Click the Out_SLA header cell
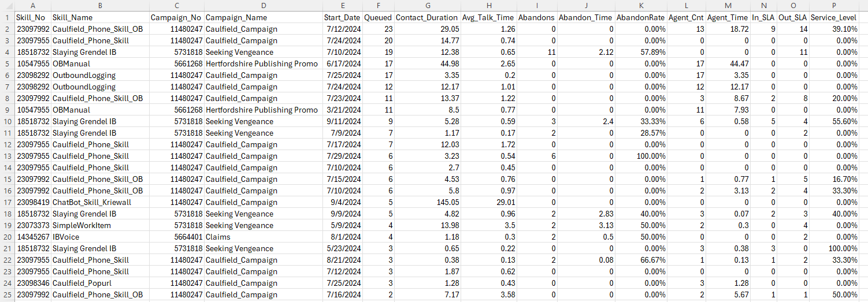This screenshot has width=868, height=302. coord(793,17)
